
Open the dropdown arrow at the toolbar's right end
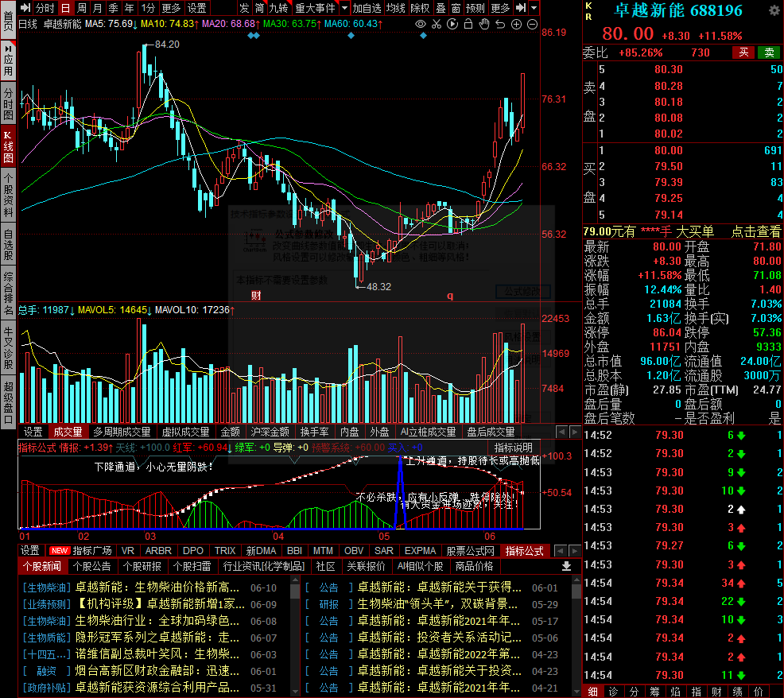coord(534,7)
